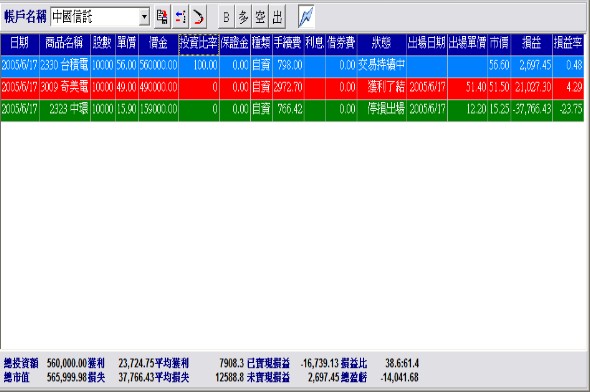Select the 3009 奇美電 row
Viewport: 590px width, 392px height.
pos(292,88)
